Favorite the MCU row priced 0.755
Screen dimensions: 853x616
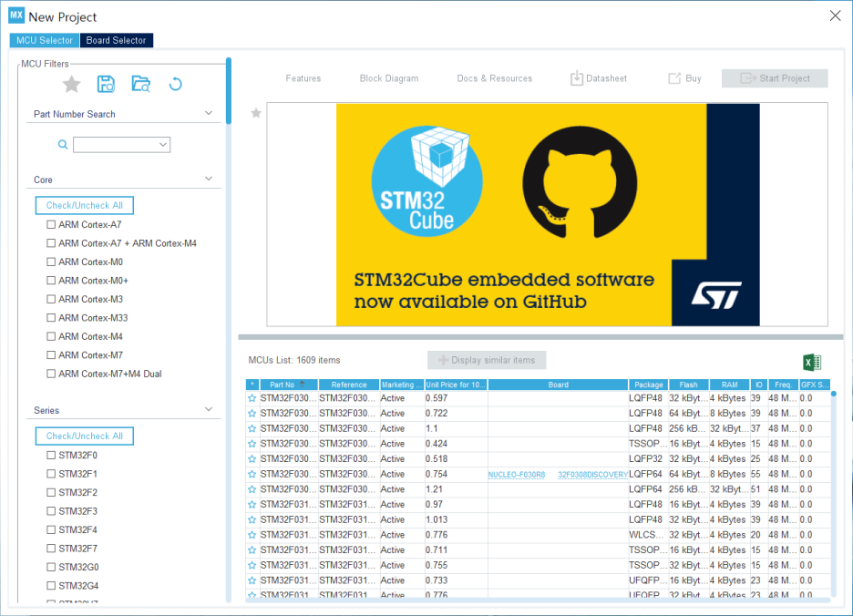pos(252,565)
